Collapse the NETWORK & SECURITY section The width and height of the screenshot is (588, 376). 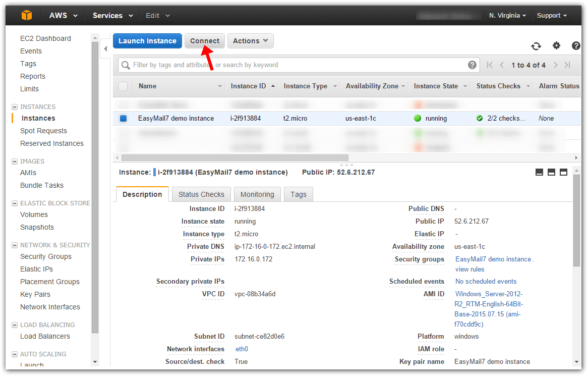coord(15,245)
